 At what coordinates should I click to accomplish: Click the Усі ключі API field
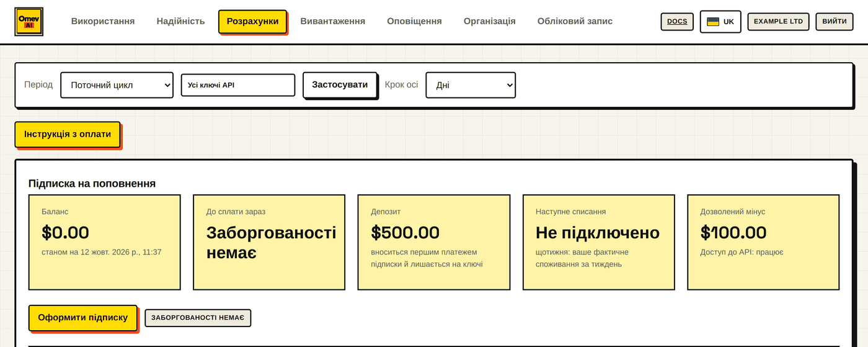(238, 85)
